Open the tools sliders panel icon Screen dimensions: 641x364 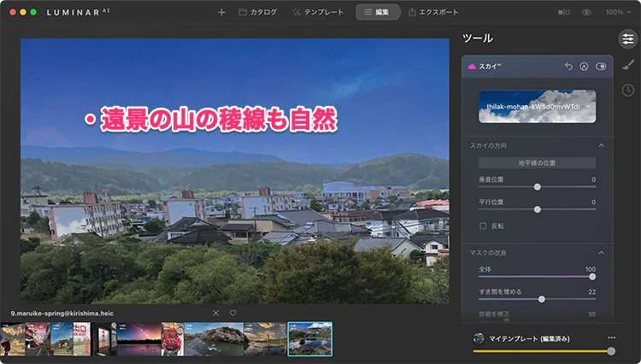(626, 38)
